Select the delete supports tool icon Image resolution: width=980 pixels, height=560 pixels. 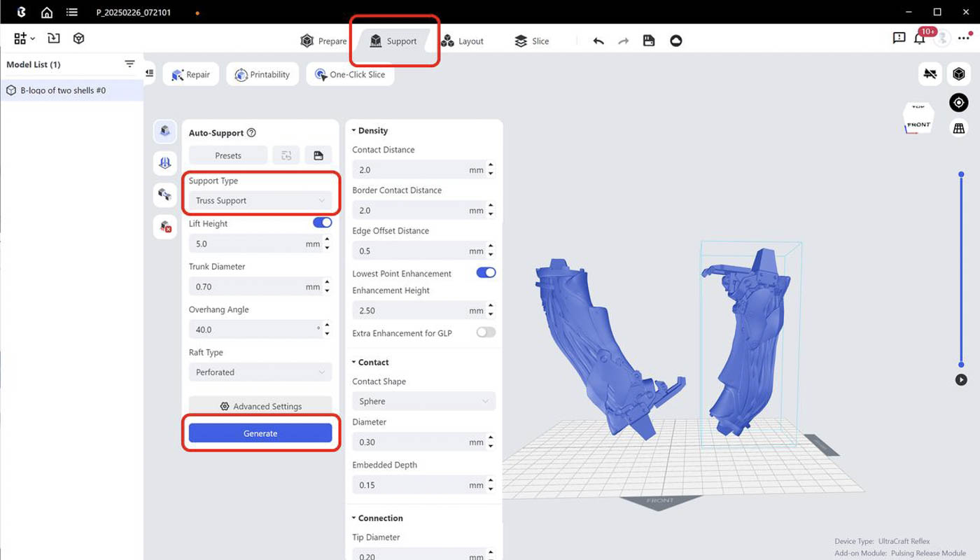[164, 227]
